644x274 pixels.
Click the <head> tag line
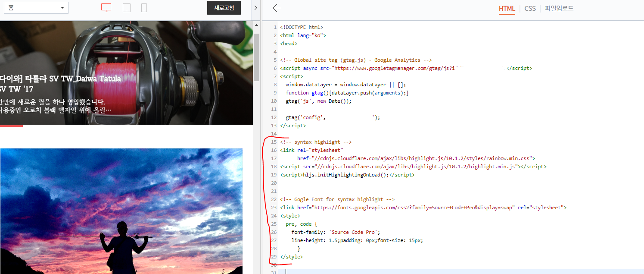coord(289,44)
